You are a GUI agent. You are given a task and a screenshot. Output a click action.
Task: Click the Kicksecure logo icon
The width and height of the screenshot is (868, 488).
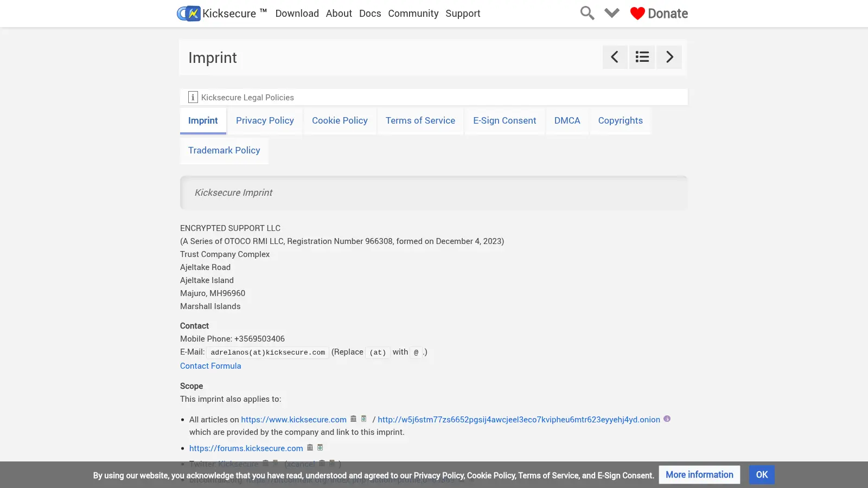pyautogui.click(x=189, y=13)
